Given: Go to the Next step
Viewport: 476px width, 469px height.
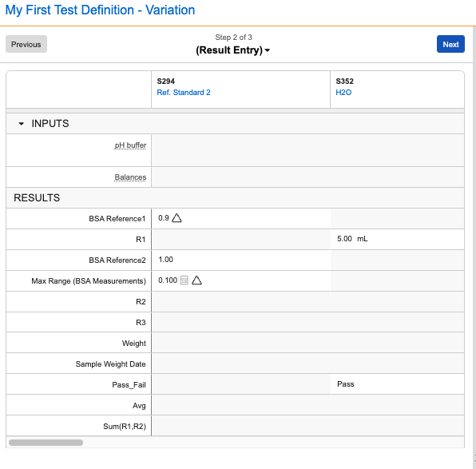Looking at the screenshot, I should click(x=450, y=45).
